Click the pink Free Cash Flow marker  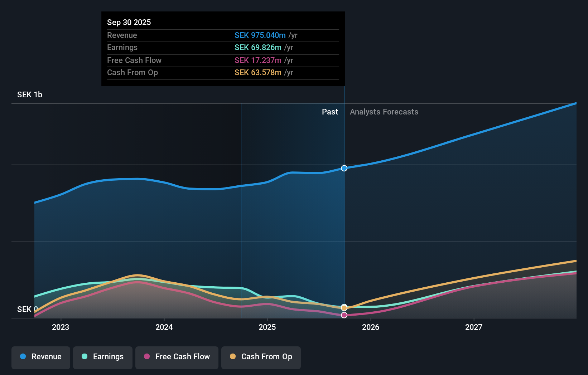(344, 315)
